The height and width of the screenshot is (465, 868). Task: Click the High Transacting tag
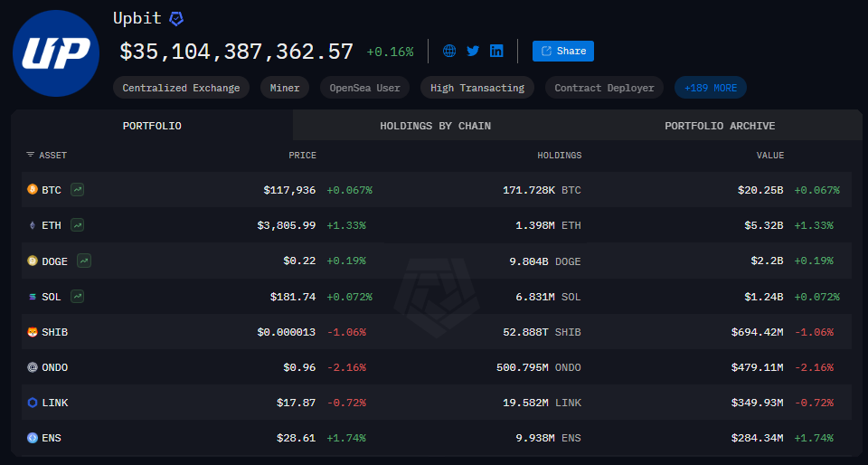tap(476, 88)
